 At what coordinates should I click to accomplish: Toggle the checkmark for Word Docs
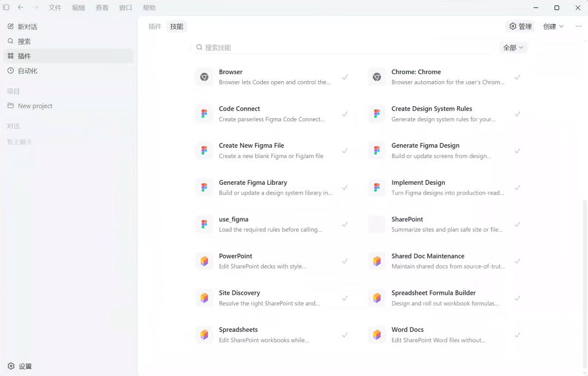point(517,335)
